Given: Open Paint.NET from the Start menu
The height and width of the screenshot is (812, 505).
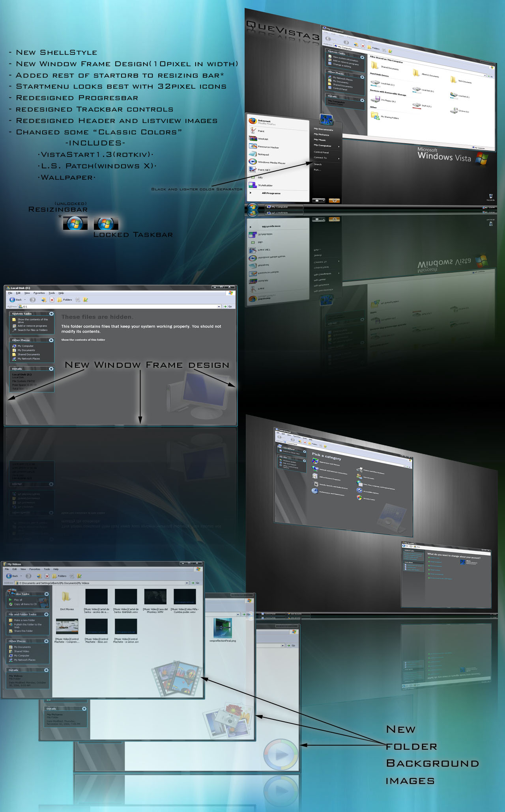Looking at the screenshot, I should tap(260, 170).
